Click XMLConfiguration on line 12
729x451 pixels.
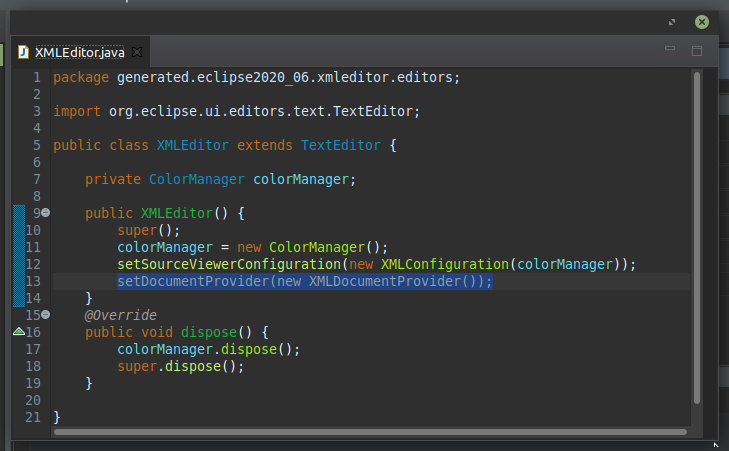pos(444,264)
